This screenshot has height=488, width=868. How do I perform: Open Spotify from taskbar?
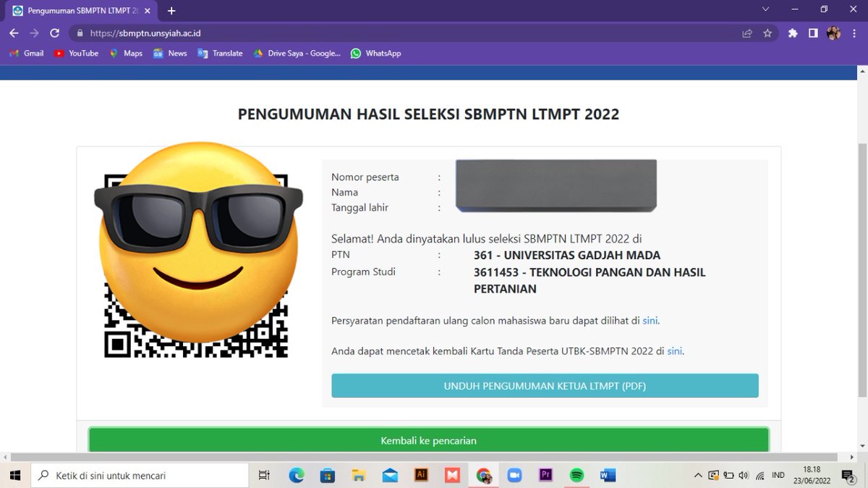pos(576,476)
